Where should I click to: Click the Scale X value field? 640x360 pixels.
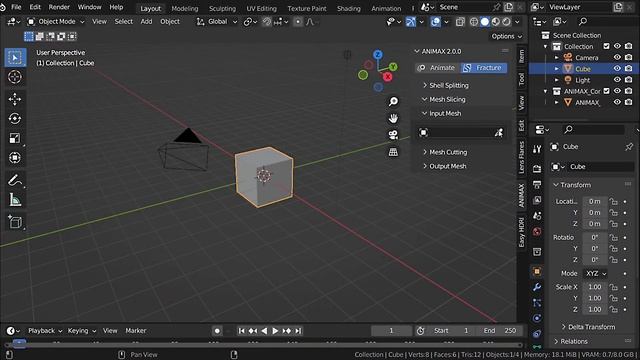tap(594, 287)
